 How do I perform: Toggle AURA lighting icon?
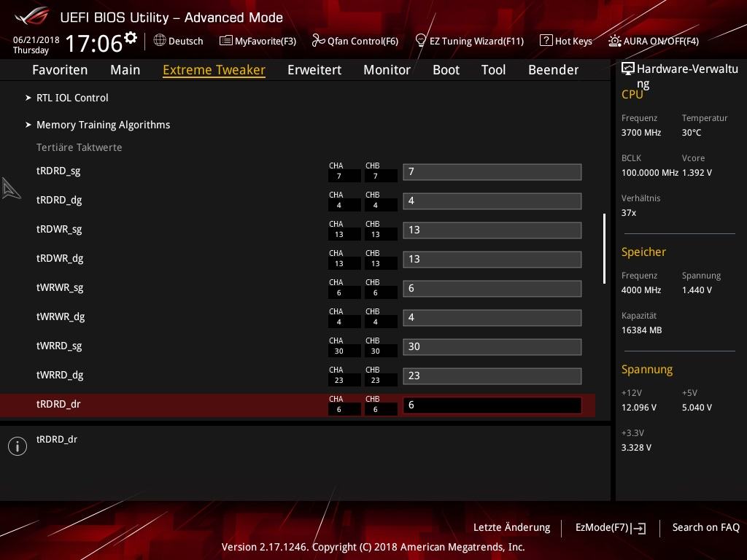point(614,41)
